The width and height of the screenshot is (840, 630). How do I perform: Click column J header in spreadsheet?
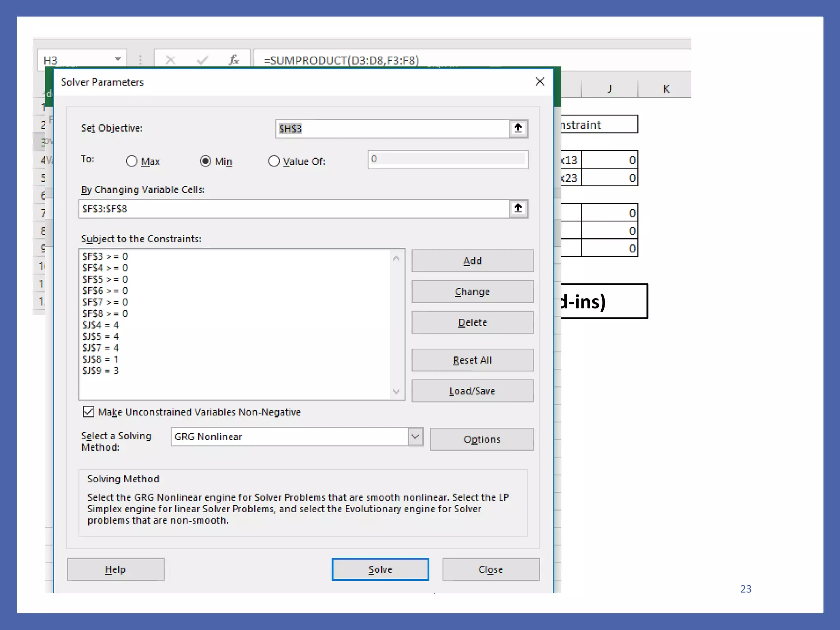point(609,89)
